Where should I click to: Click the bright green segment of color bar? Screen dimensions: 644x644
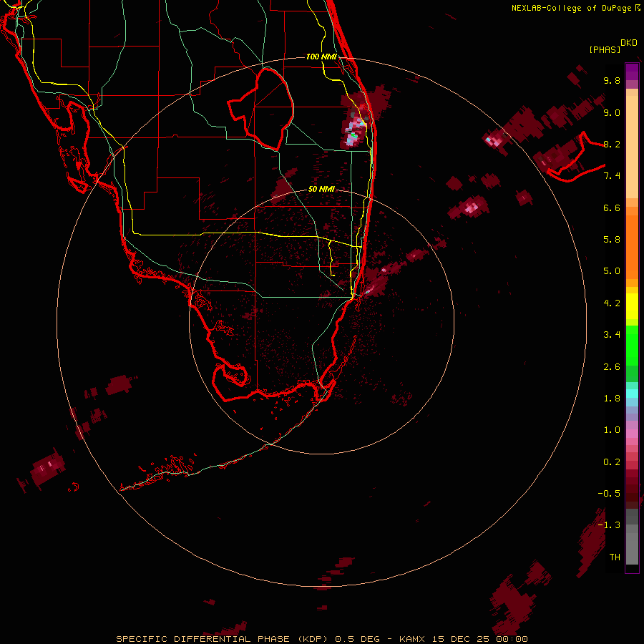(x=632, y=345)
